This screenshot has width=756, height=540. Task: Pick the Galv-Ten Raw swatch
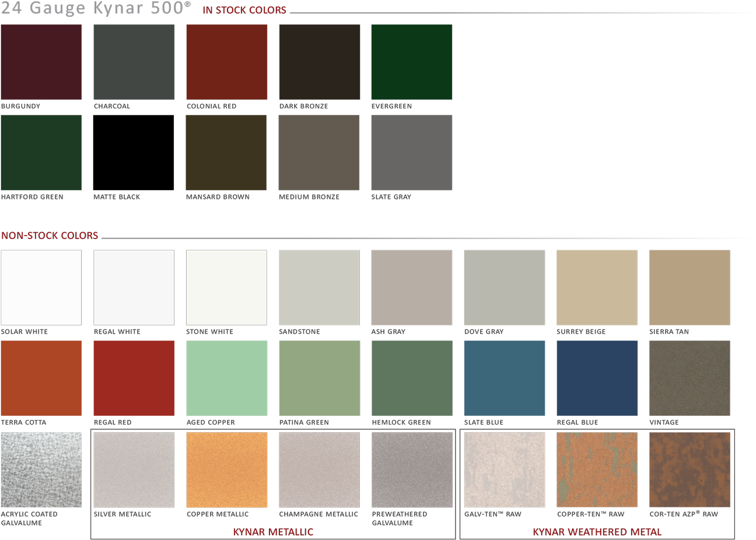click(x=505, y=470)
